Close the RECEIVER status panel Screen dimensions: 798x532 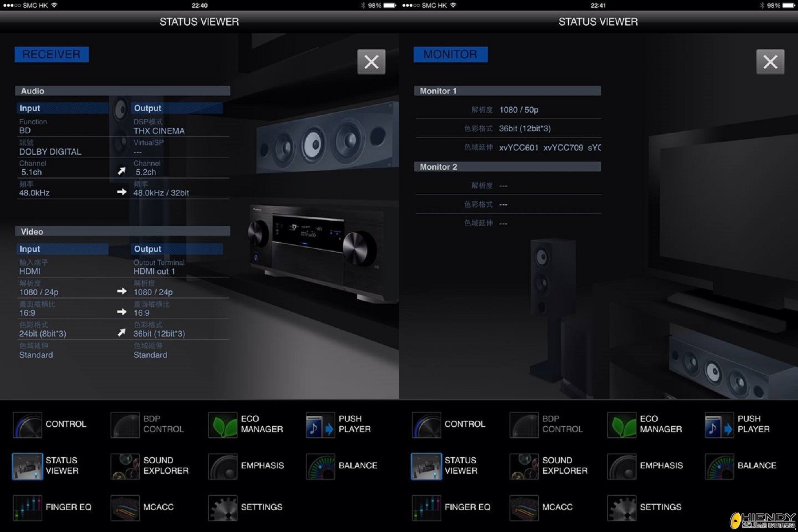click(x=371, y=62)
